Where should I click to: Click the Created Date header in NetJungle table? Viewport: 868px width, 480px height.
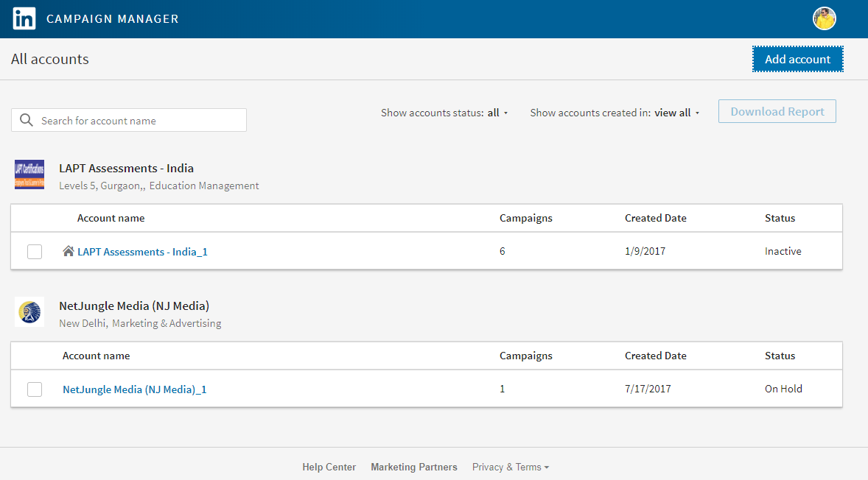coord(656,356)
